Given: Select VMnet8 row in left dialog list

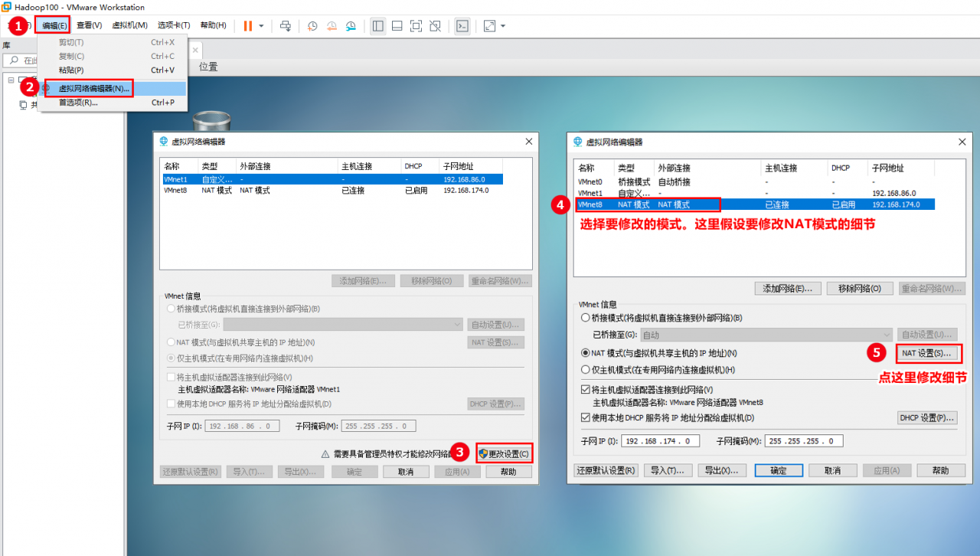Looking at the screenshot, I should 332,190.
